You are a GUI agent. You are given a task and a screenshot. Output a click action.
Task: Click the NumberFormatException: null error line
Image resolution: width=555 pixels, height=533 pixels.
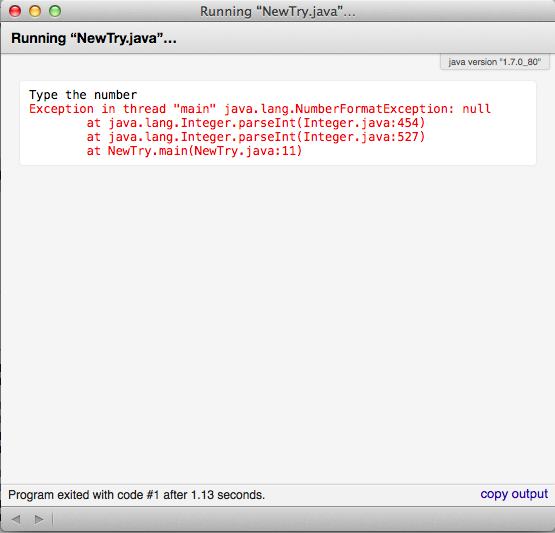[x=260, y=109]
